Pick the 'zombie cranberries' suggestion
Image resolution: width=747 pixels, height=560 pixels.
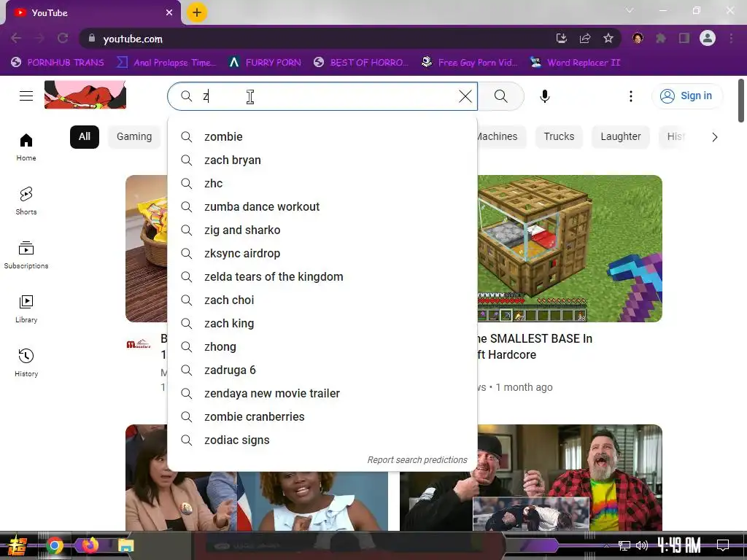coord(322,416)
